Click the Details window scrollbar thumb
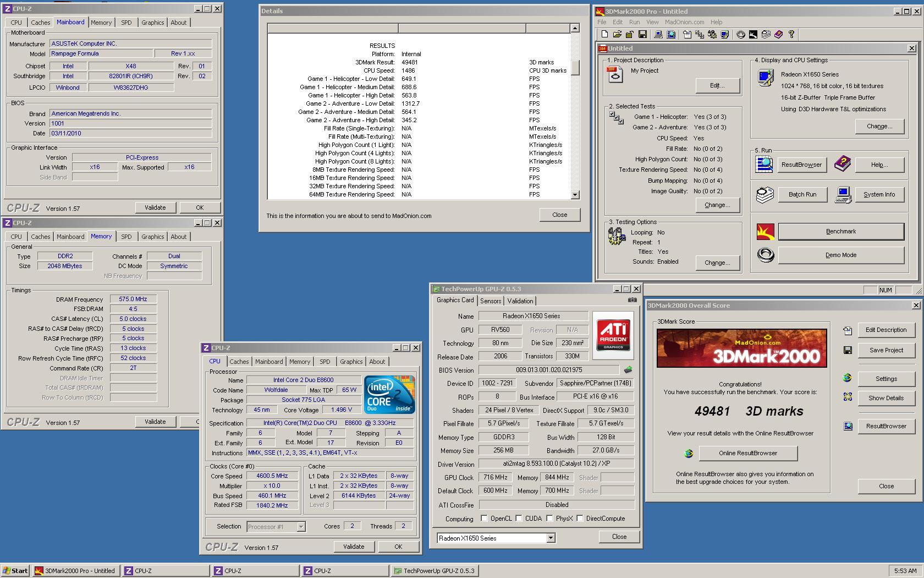The image size is (924, 578). pos(575,68)
